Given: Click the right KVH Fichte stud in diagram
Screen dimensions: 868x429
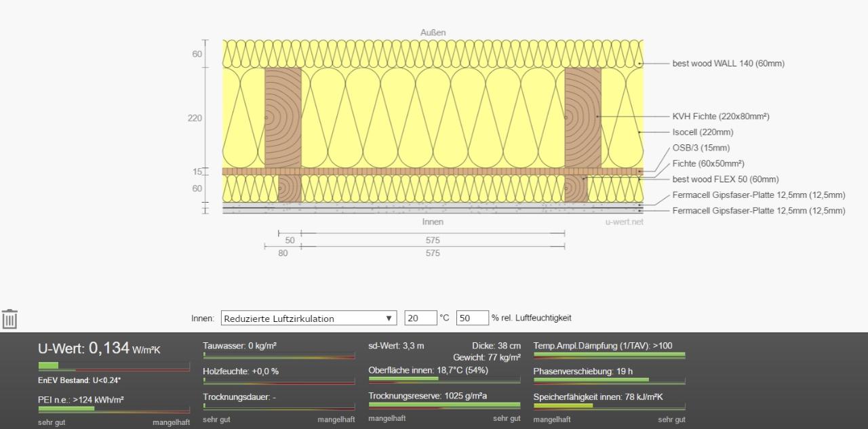Looking at the screenshot, I should 583,117.
